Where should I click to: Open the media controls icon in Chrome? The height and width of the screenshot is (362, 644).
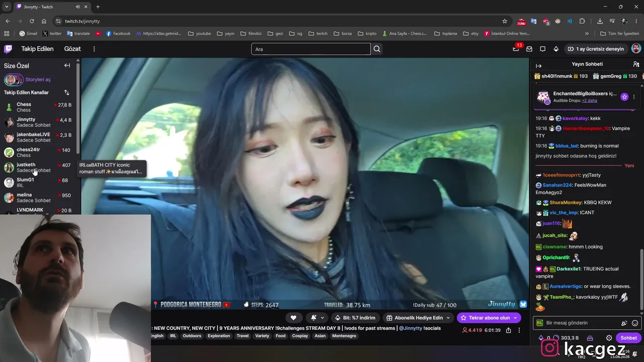coord(612,21)
